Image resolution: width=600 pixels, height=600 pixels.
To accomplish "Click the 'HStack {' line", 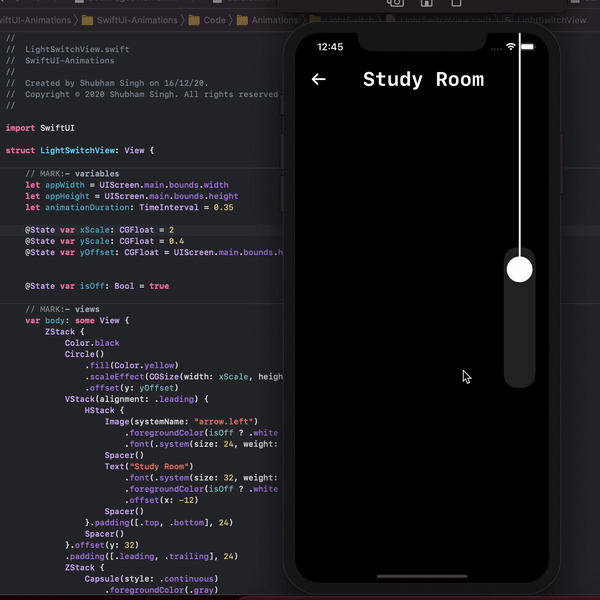I will coord(104,410).
